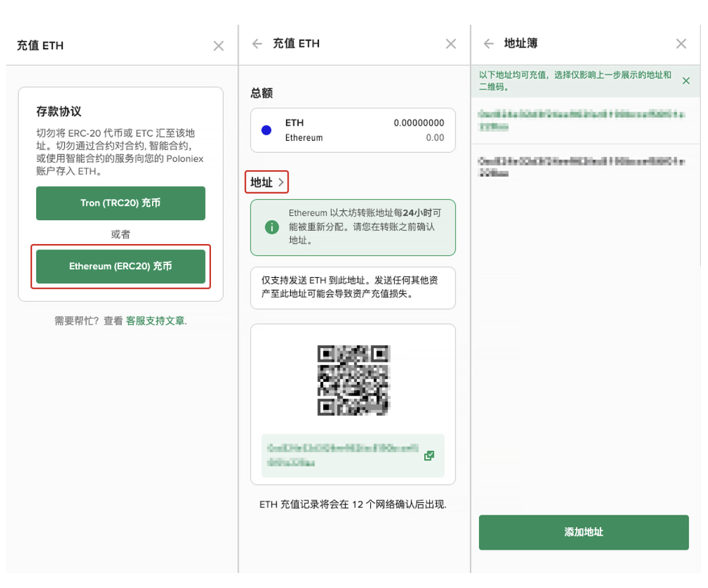Screen dimensions: 708x588
Task: Click the 0.00000000 ETH balance value
Action: point(418,123)
